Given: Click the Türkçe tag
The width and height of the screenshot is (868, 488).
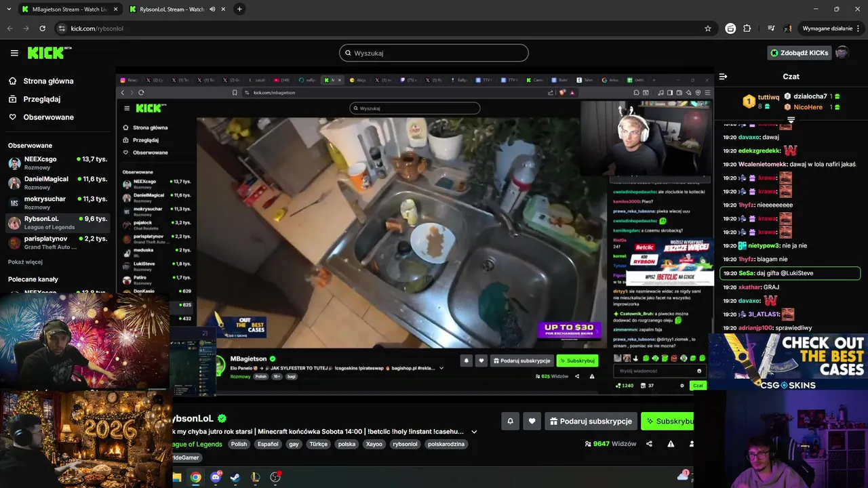Looking at the screenshot, I should coord(318,444).
